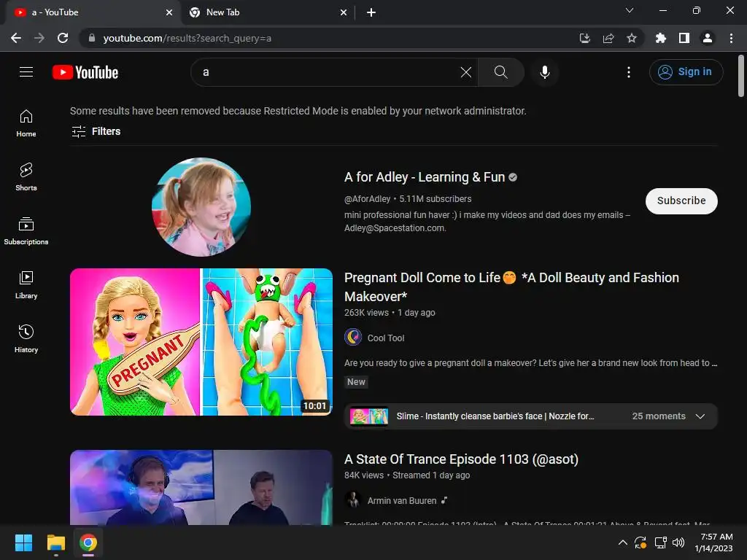Open A State Of Trance Episode 1103 title
The width and height of the screenshot is (747, 560).
pos(461,459)
